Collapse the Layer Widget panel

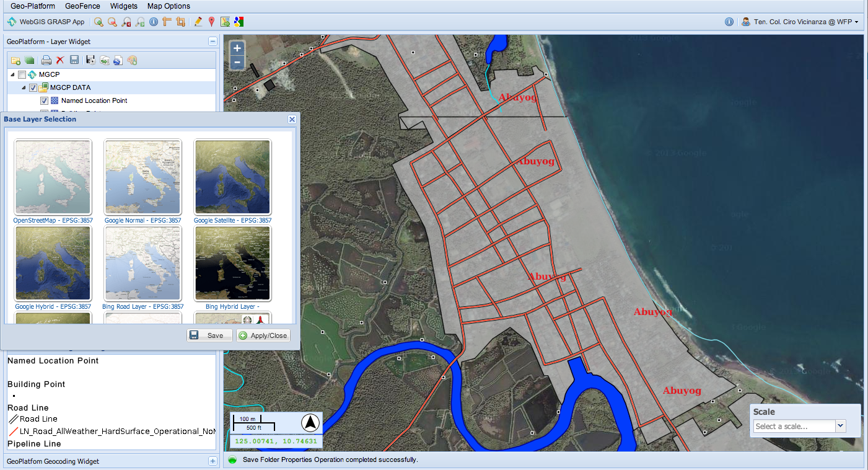coord(213,42)
